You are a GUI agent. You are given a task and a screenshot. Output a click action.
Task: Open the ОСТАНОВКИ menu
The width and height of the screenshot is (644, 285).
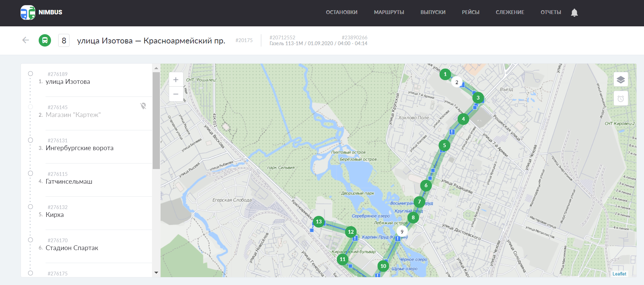click(x=341, y=12)
